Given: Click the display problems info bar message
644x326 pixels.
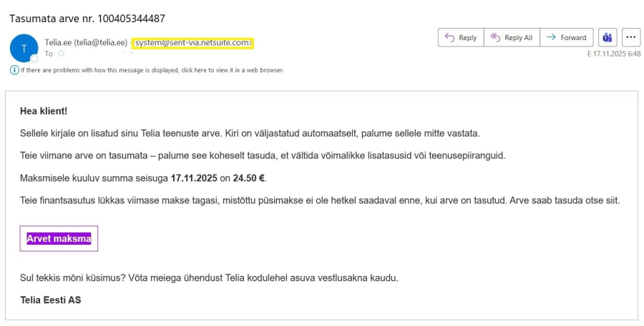Looking at the screenshot, I should click(x=152, y=70).
